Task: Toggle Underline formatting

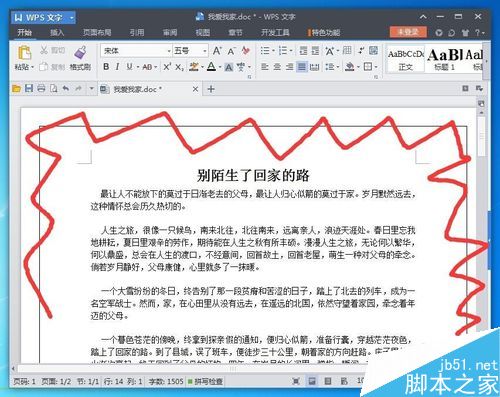Action: 129,67
